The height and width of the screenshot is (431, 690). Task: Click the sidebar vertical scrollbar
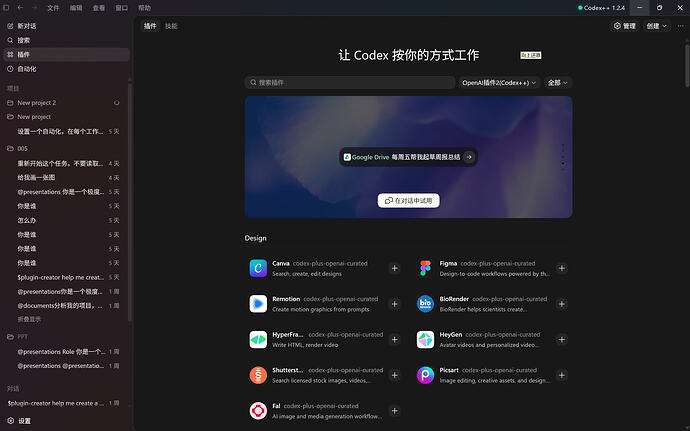(130, 203)
